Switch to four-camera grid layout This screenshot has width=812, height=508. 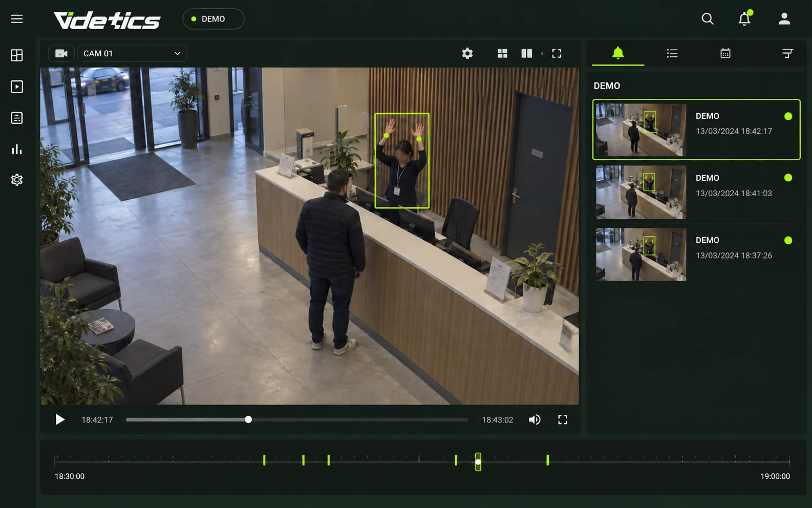[502, 53]
